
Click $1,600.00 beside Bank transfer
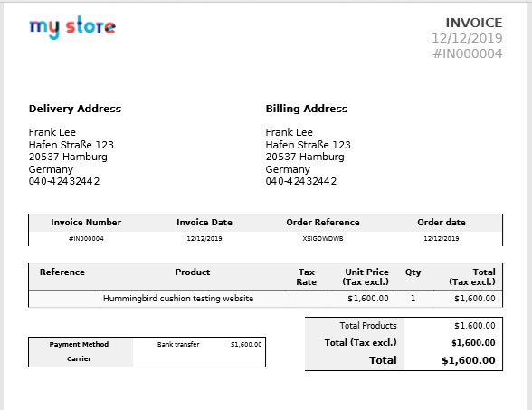tap(246, 345)
